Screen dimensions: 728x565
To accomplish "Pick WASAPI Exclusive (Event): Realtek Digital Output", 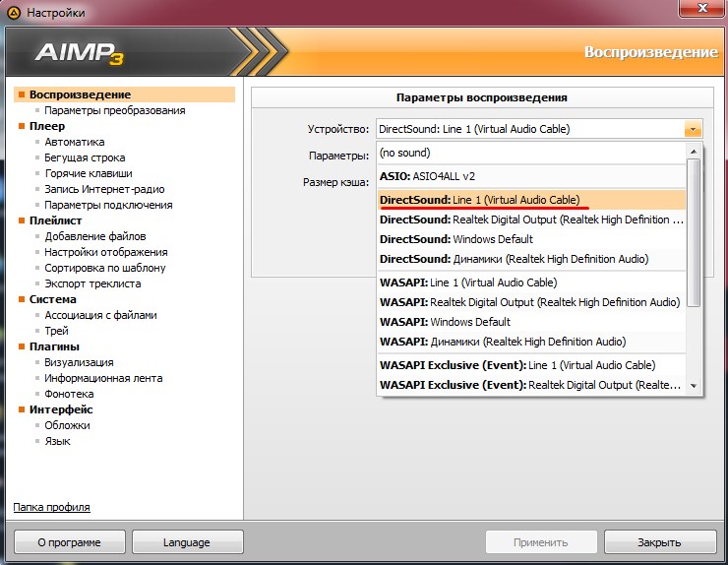I will point(531,385).
